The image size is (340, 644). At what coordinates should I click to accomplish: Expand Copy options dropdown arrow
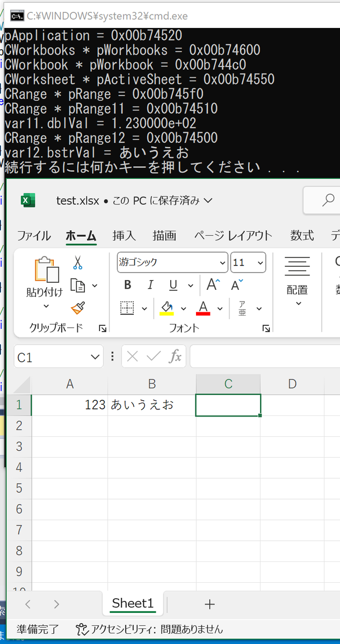tap(95, 286)
